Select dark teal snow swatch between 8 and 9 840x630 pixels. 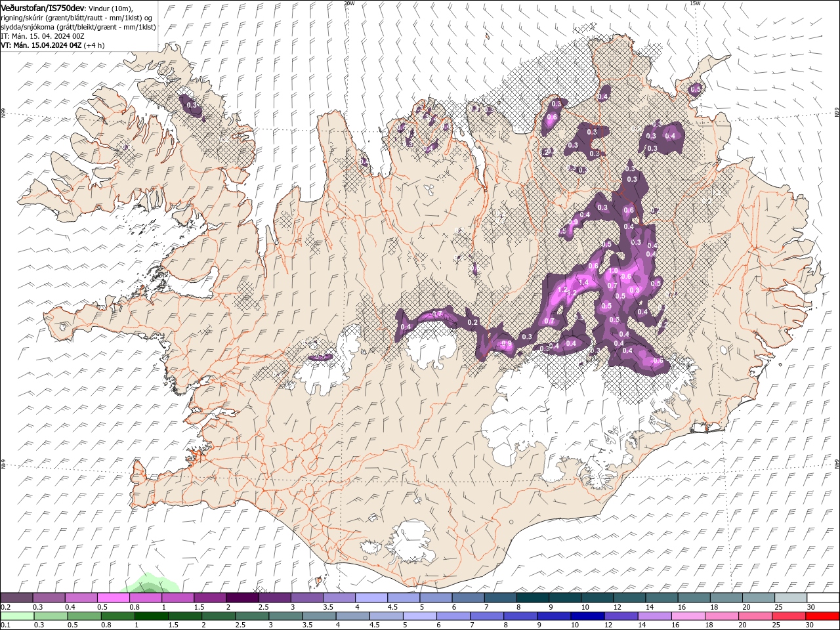(532, 597)
